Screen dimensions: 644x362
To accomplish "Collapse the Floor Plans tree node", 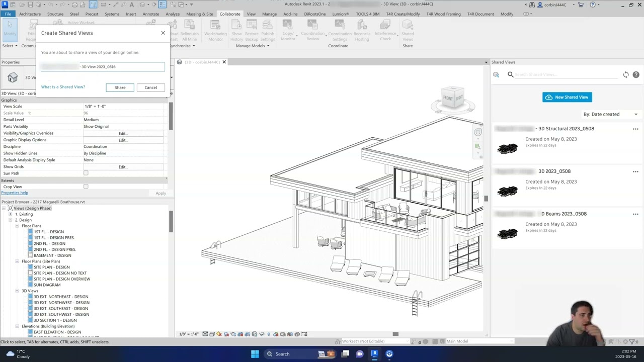I will coord(17,226).
